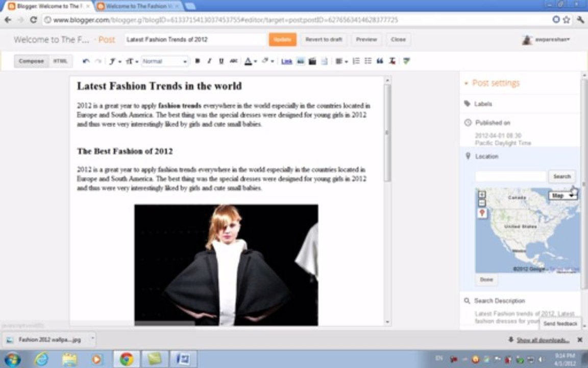This screenshot has width=588, height=368.
Task: Apply quote formatting
Action: (380, 61)
